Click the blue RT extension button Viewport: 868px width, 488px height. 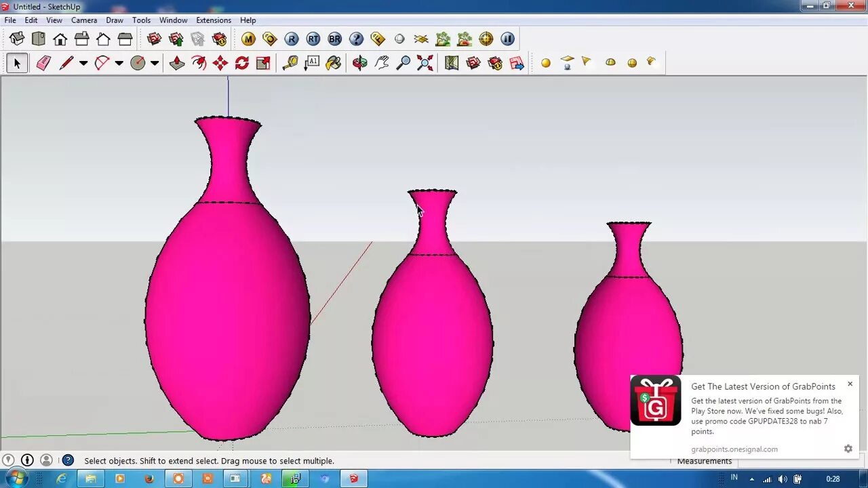(x=313, y=39)
